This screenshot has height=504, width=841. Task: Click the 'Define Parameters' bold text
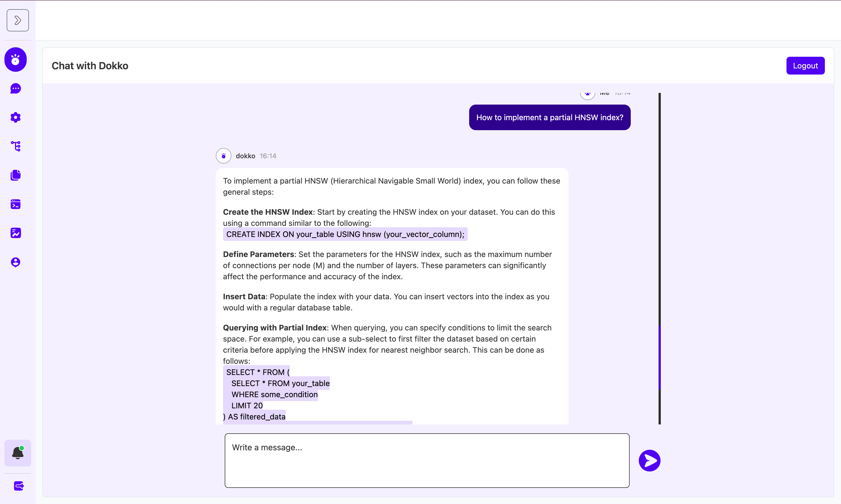(258, 255)
